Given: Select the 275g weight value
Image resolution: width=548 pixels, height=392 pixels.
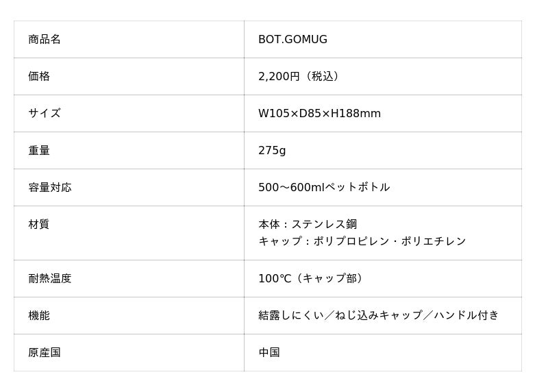Looking at the screenshot, I should pos(272,151).
